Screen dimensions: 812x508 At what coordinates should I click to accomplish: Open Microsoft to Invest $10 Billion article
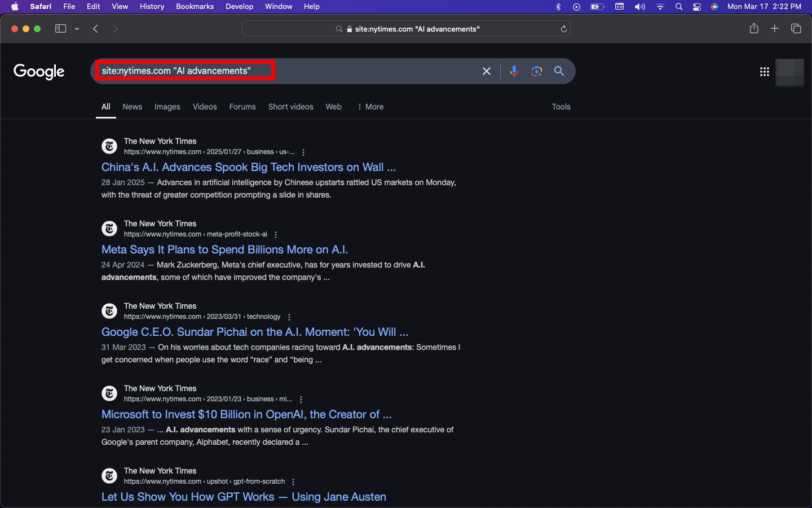click(246, 414)
